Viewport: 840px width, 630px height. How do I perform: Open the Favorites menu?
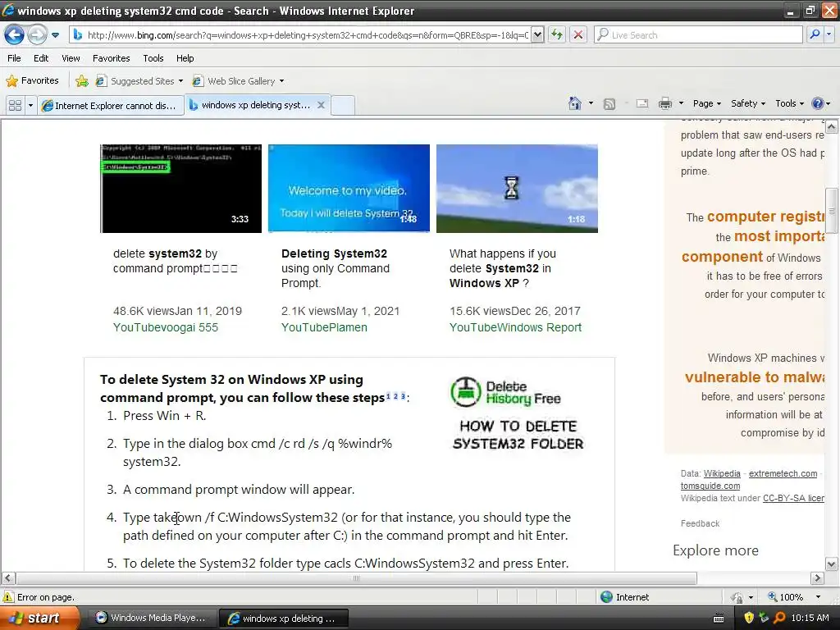pyautogui.click(x=111, y=58)
